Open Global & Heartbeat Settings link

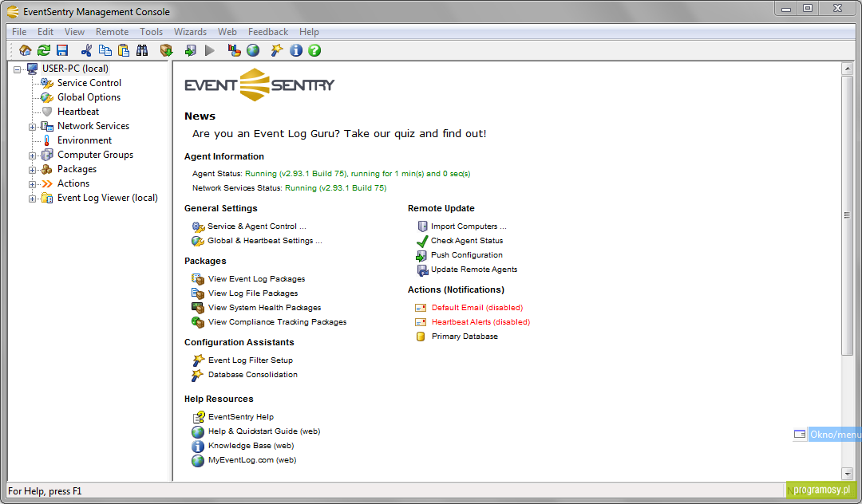coord(264,241)
